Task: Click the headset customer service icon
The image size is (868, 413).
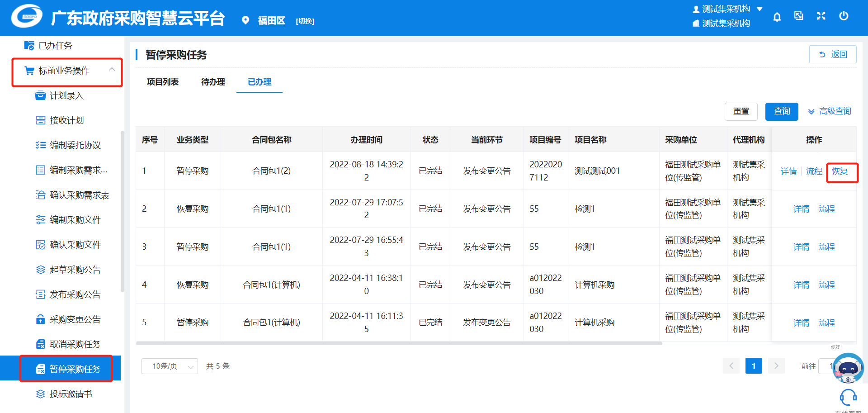Action: (848, 398)
